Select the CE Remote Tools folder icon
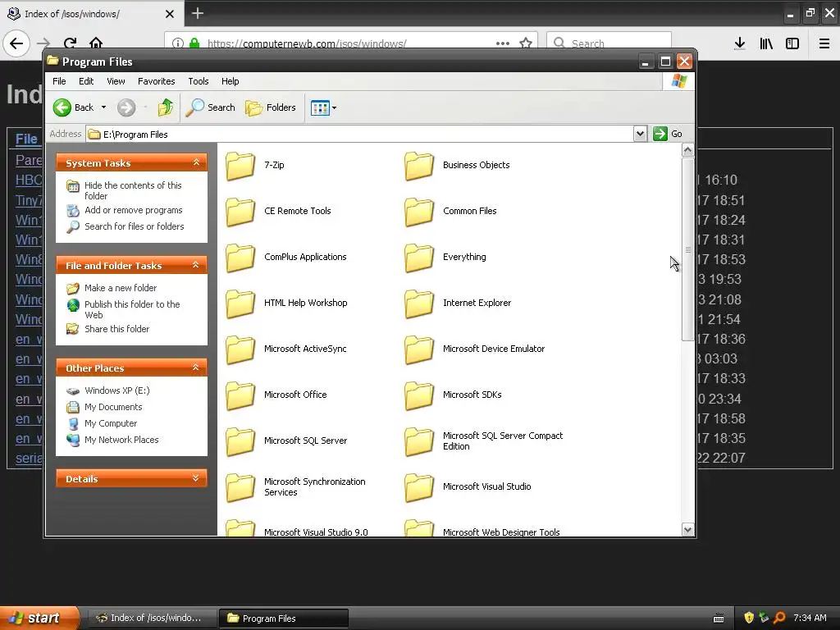 coord(240,212)
